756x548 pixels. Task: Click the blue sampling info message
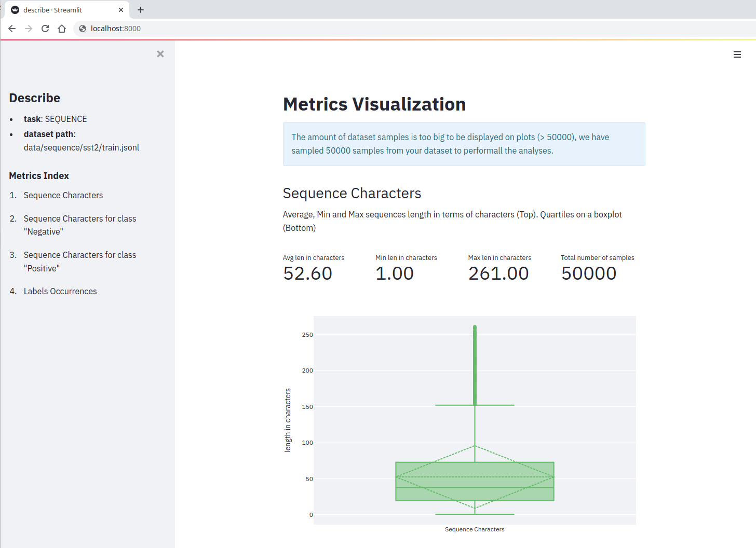[464, 144]
